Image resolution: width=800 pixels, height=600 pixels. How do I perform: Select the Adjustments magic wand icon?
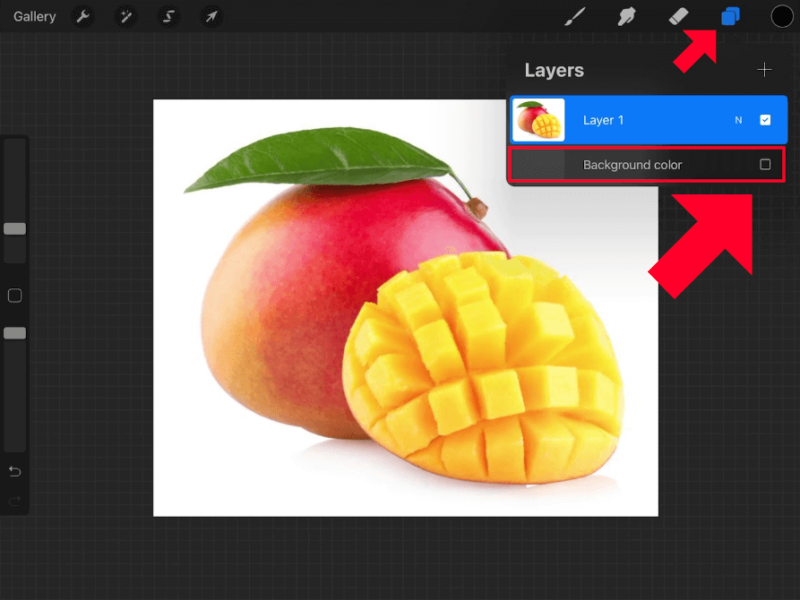pos(125,16)
